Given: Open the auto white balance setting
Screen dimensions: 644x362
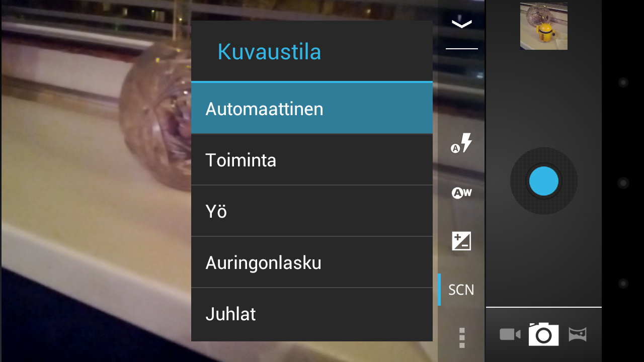Looking at the screenshot, I should (x=461, y=193).
